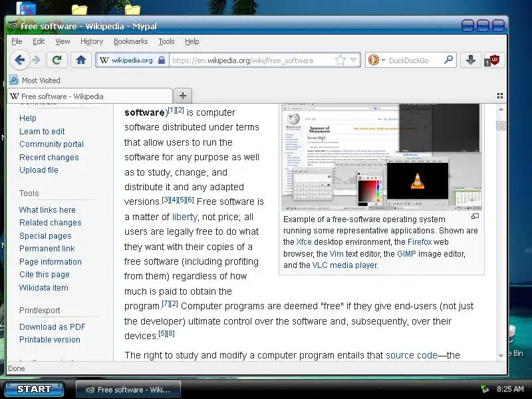Open the Learn to edit link
The image size is (532, 399).
coord(42,131)
